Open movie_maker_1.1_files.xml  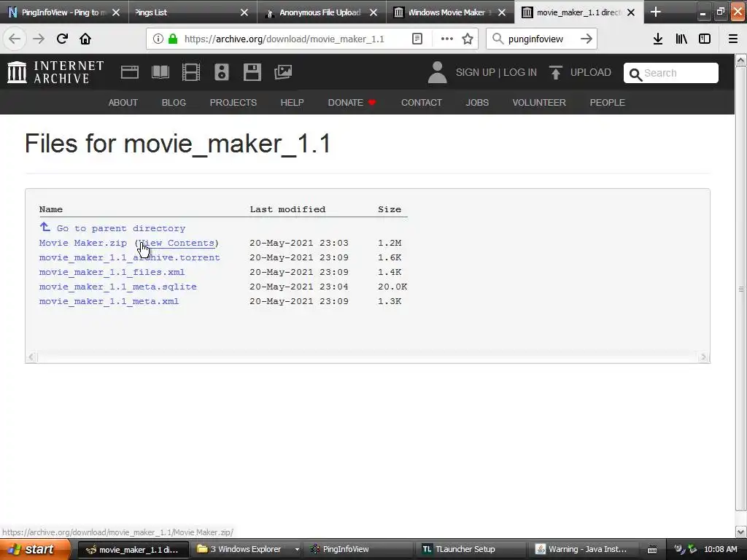click(x=112, y=273)
